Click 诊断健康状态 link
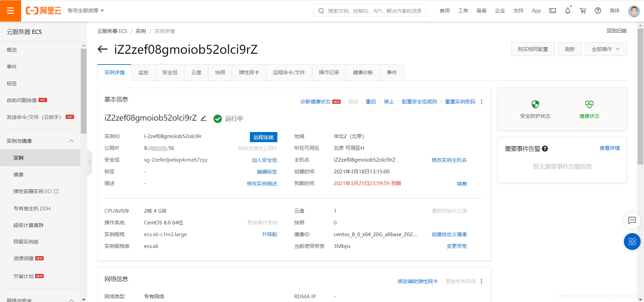644x302 pixels. coord(315,102)
